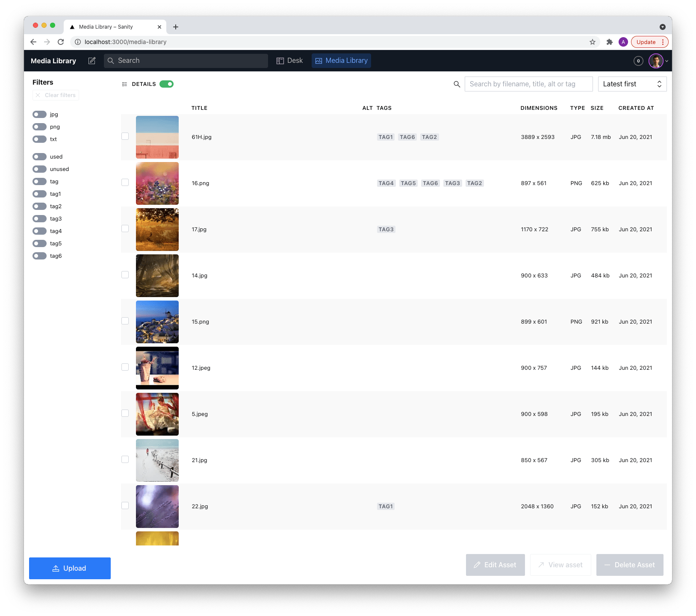Click the TAG1 label on 61H.jpg row
The height and width of the screenshot is (616, 696).
click(386, 137)
